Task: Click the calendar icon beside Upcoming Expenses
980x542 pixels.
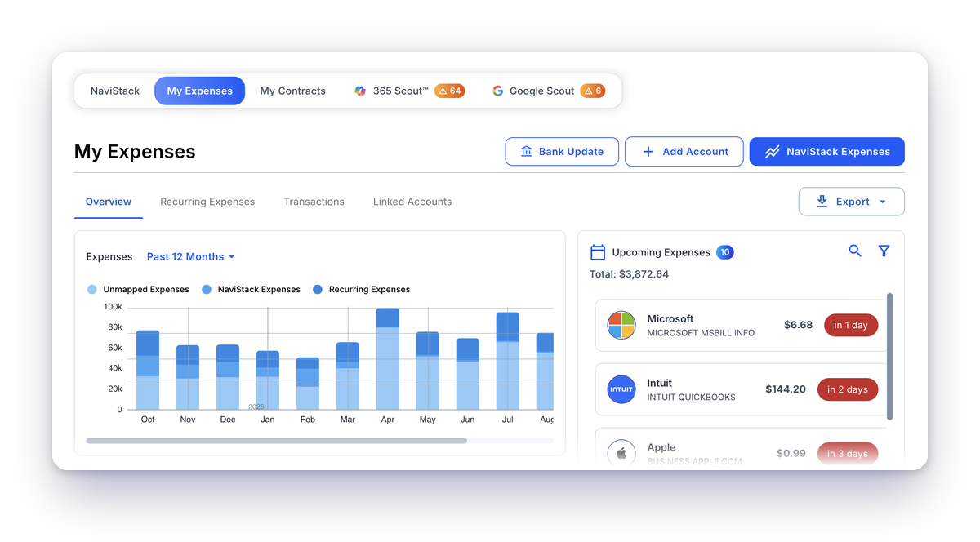Action: (x=598, y=252)
